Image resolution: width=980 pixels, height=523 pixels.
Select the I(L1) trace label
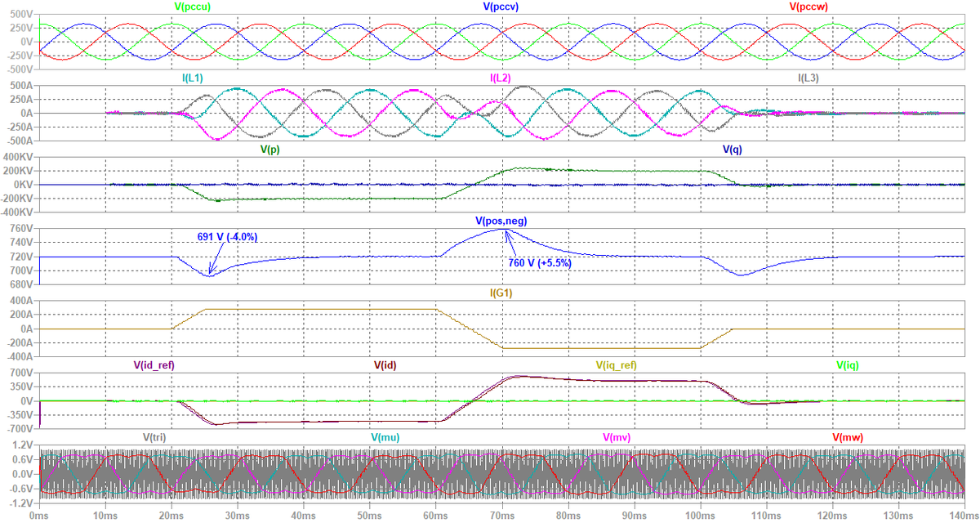(x=193, y=78)
